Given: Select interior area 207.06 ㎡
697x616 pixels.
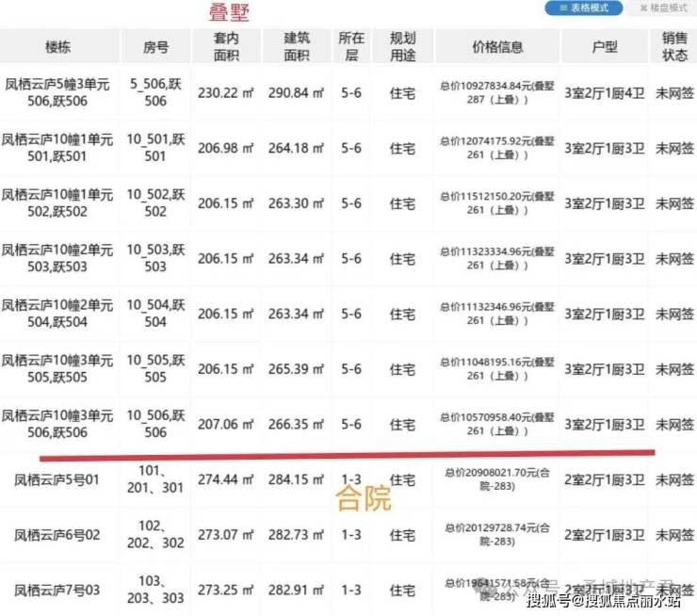Looking at the screenshot, I should point(226,424).
